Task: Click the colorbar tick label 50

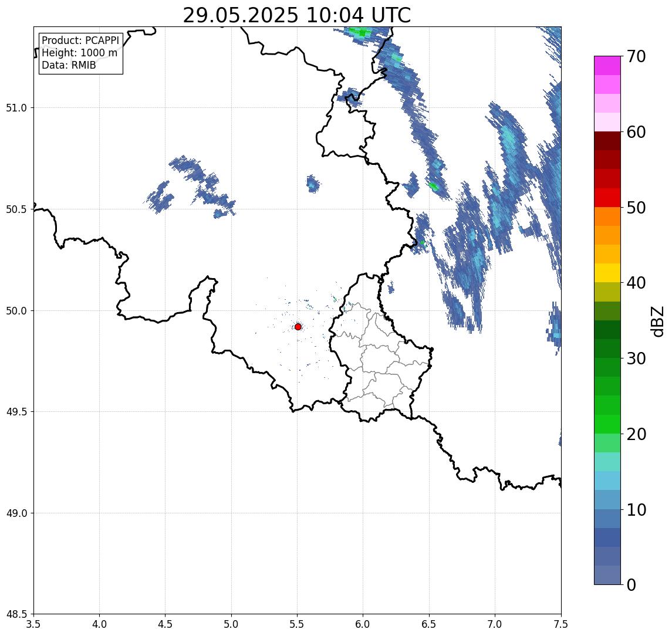Action: [636, 208]
